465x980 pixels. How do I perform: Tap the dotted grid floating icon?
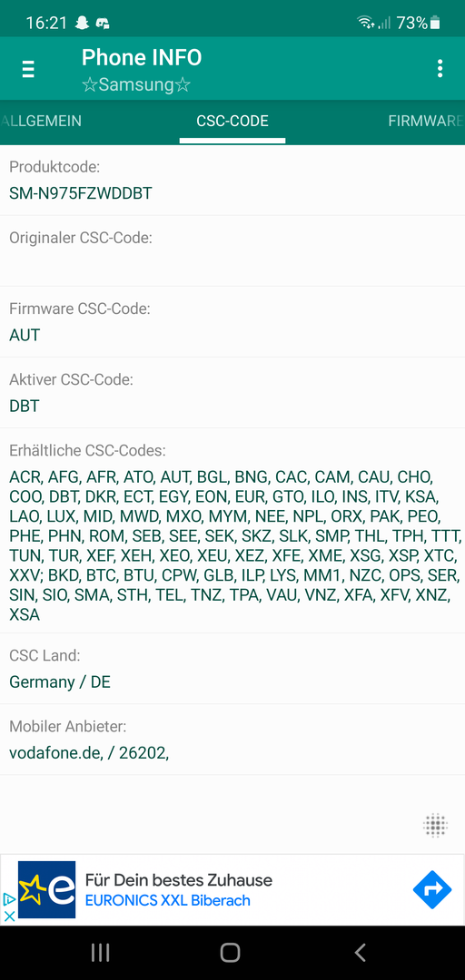point(435,825)
